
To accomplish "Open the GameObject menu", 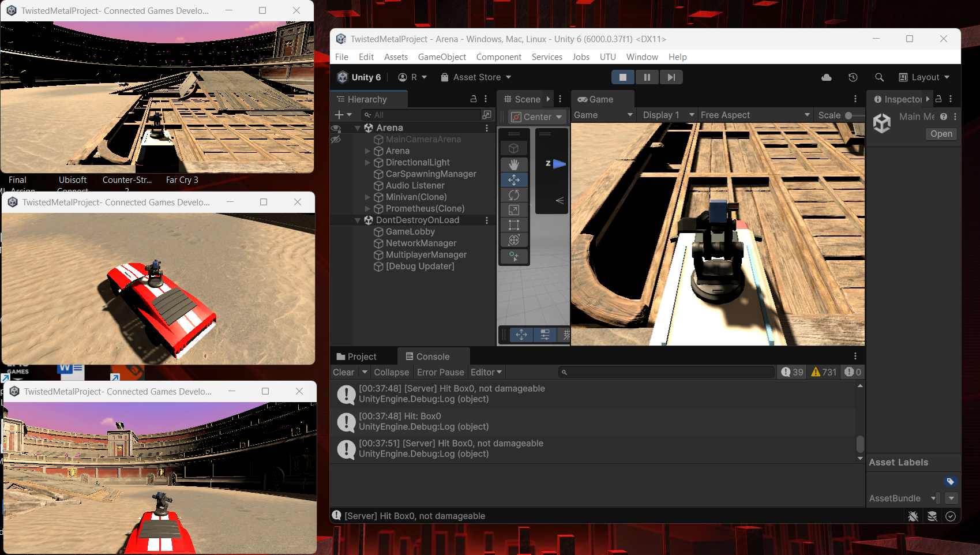I will click(442, 57).
